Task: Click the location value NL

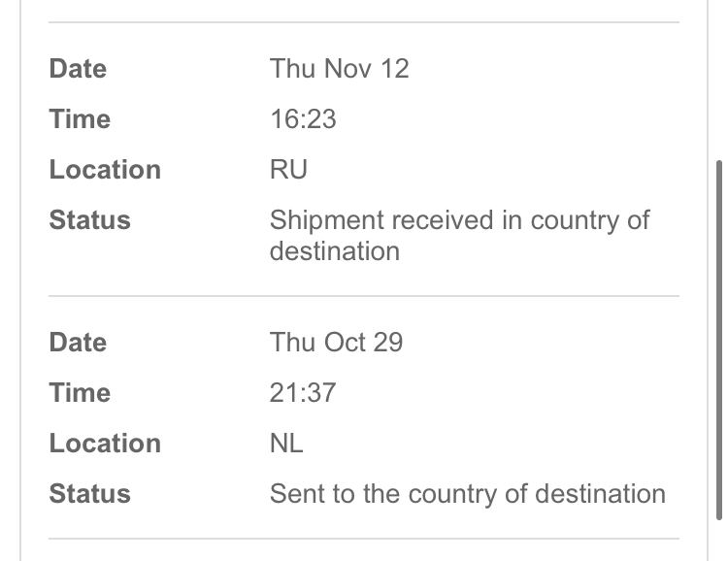Action: [x=286, y=443]
